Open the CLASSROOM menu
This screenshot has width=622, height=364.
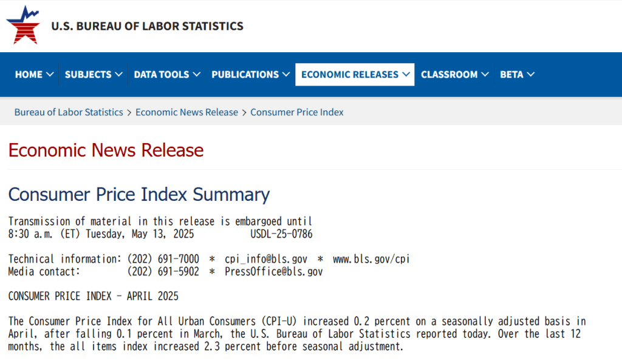click(x=454, y=75)
